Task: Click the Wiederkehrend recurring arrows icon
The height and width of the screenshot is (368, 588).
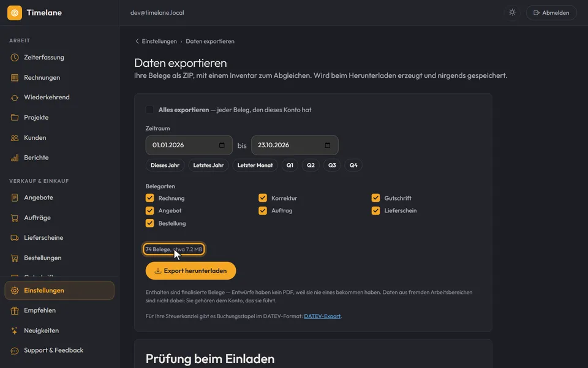Action: click(x=15, y=98)
